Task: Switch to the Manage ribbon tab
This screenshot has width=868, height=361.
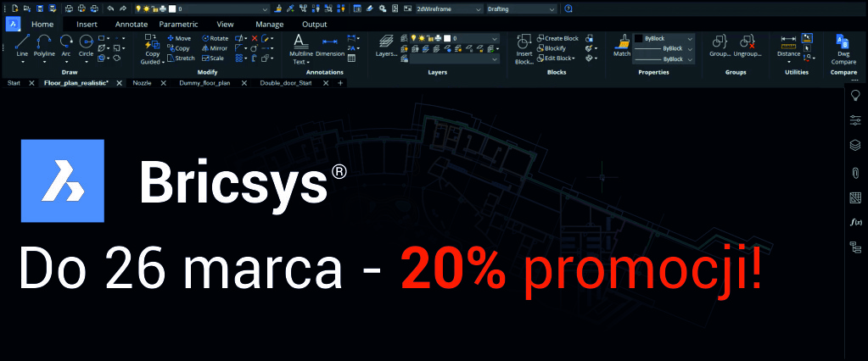Action: 270,25
